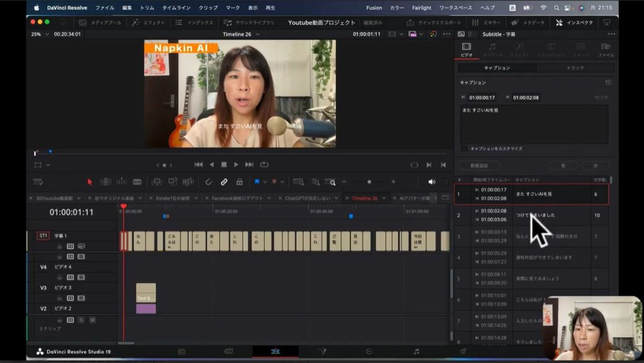Image resolution: width=644 pixels, height=363 pixels.
Task: Open the dropdown arrow beside the blue flag
Action: tap(264, 182)
